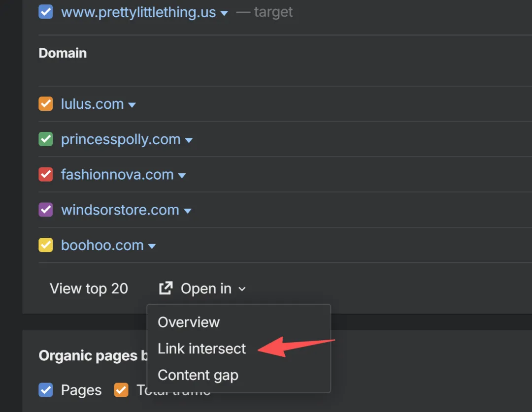The image size is (532, 412).
Task: Click the View top 20 button
Action: (89, 288)
